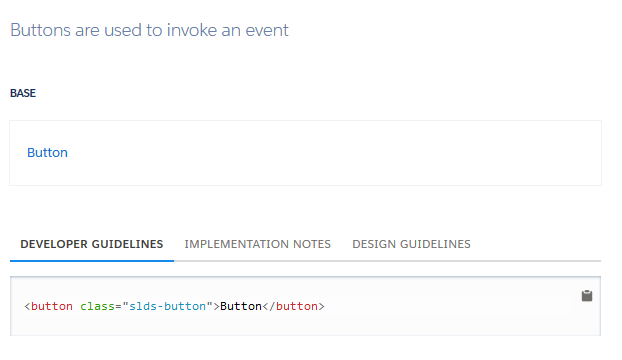Click the "Buttons are used to invoke an event" heading
622x360 pixels.
pos(149,30)
